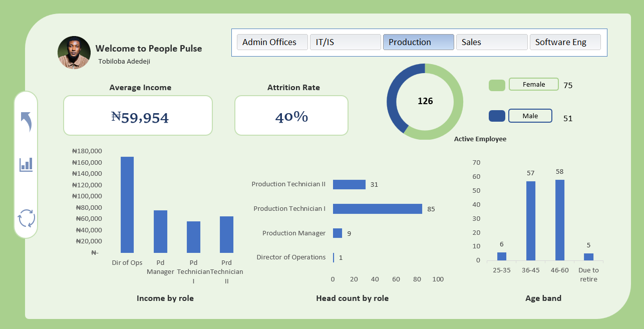Image resolution: width=644 pixels, height=329 pixels.
Task: Click the Dir of Ops income bar
Action: coord(127,205)
